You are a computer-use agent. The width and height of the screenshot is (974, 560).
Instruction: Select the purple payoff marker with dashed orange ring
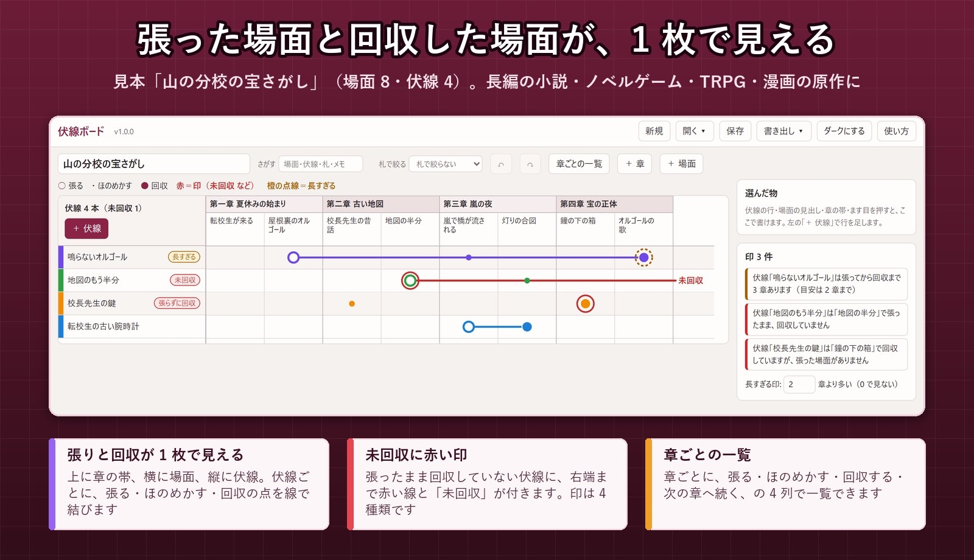tap(643, 257)
